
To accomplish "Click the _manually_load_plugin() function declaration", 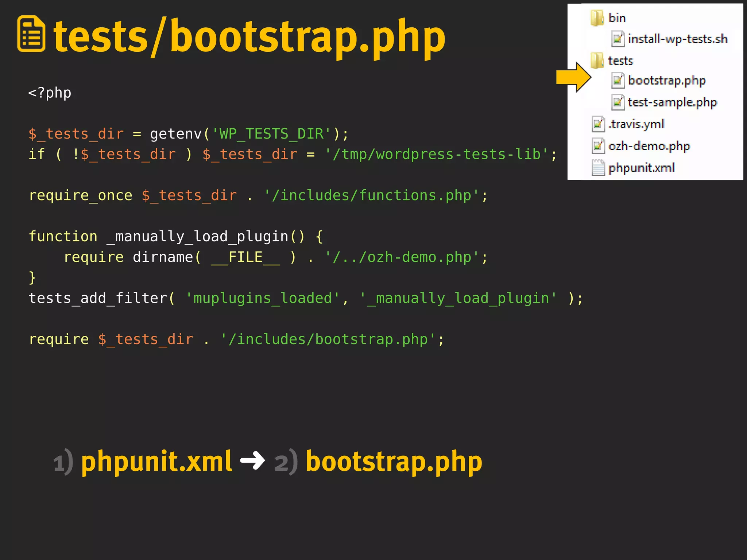I will tap(176, 237).
